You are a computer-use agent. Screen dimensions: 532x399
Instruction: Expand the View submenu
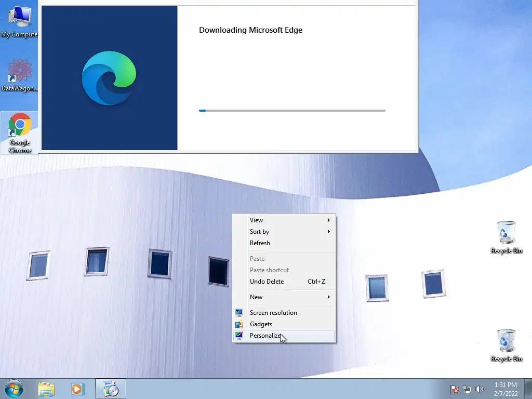click(x=284, y=220)
